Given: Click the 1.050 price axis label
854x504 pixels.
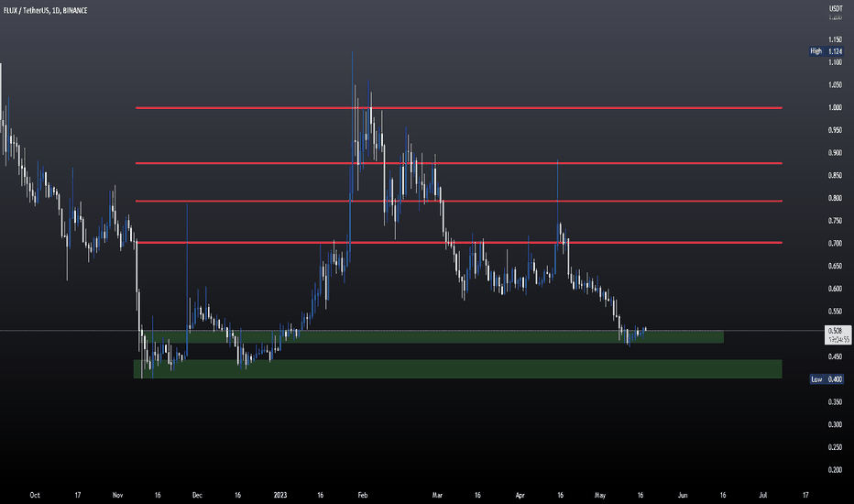Looking at the screenshot, I should tap(835, 85).
